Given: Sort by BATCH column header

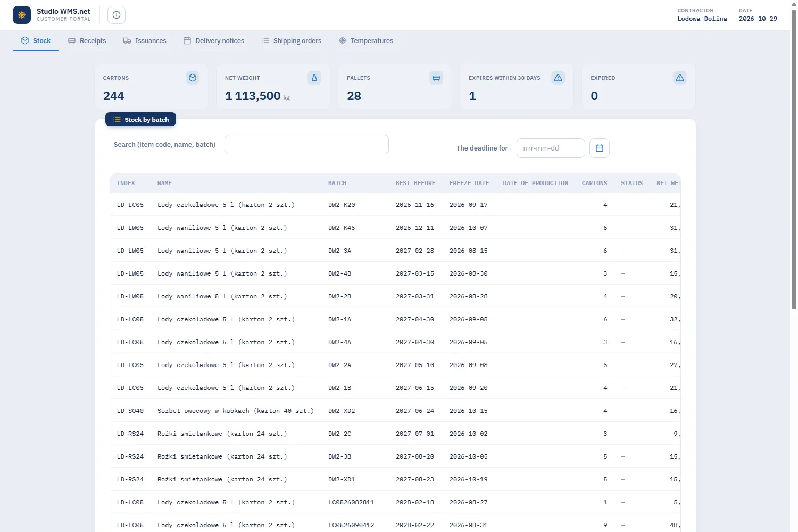Looking at the screenshot, I should pyautogui.click(x=337, y=183).
